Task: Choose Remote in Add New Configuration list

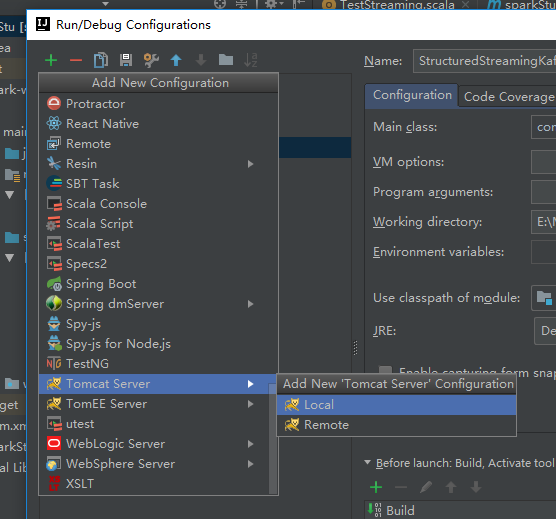Action: pos(158,144)
